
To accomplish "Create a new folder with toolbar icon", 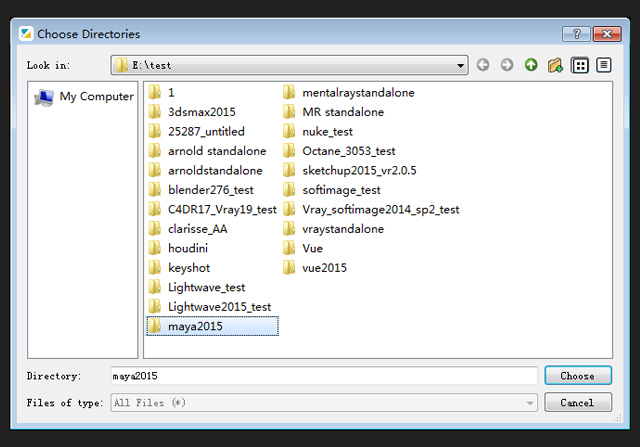I will point(555,65).
